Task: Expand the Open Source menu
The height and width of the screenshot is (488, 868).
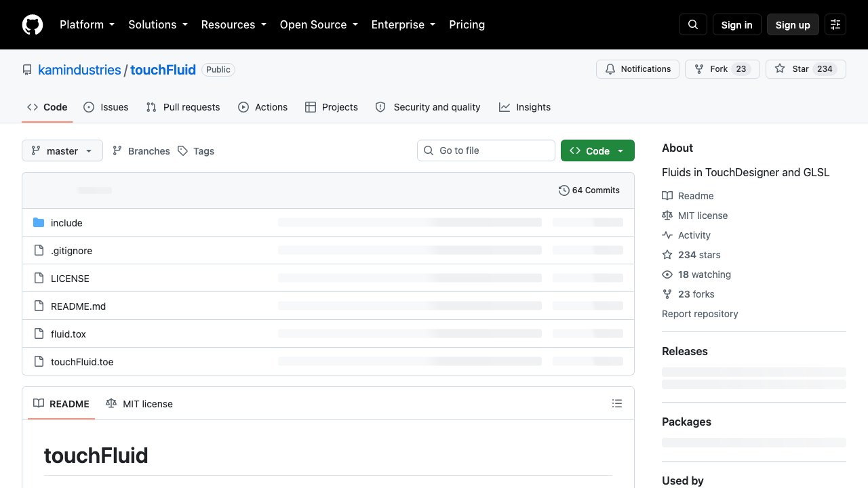Action: point(318,24)
